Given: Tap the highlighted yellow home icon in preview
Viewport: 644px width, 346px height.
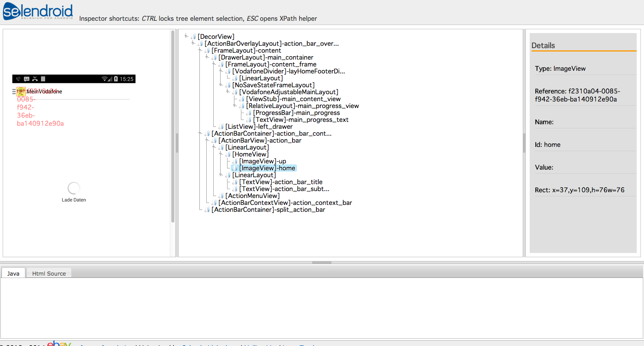Looking at the screenshot, I should pos(21,91).
